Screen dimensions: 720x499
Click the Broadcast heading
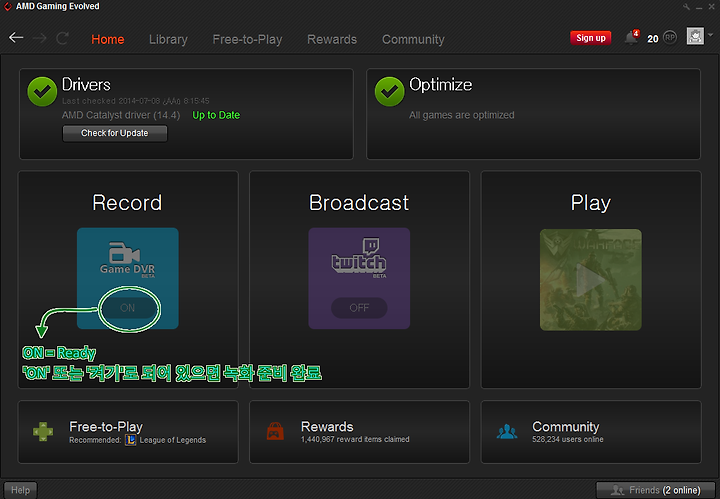click(x=359, y=202)
